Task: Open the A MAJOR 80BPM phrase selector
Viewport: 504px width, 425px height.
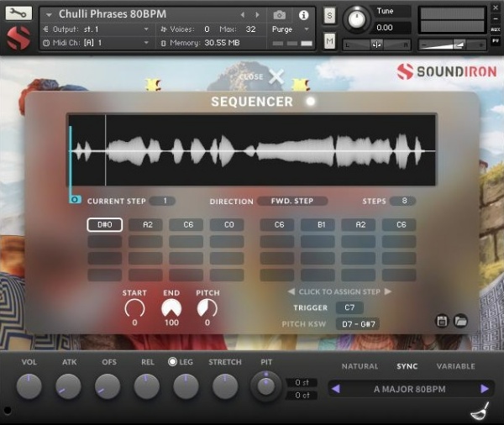Action: pyautogui.click(x=410, y=389)
